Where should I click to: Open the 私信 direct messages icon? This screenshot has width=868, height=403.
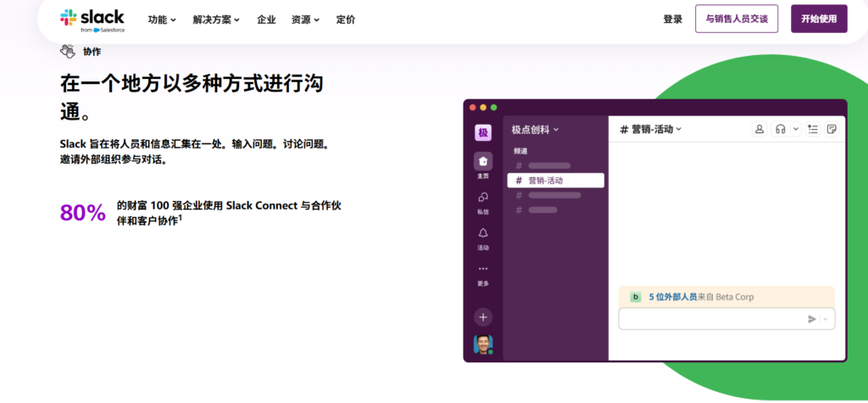pos(483,197)
